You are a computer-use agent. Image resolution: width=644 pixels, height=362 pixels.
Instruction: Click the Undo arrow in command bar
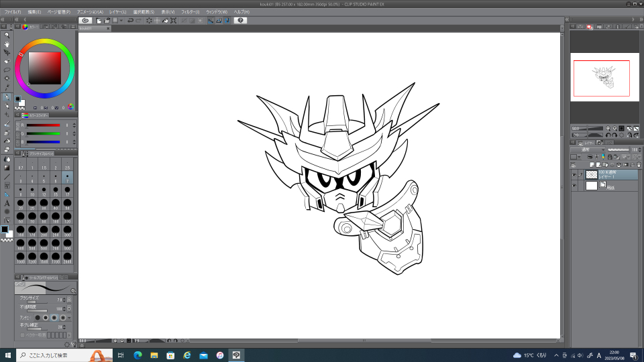(130, 20)
